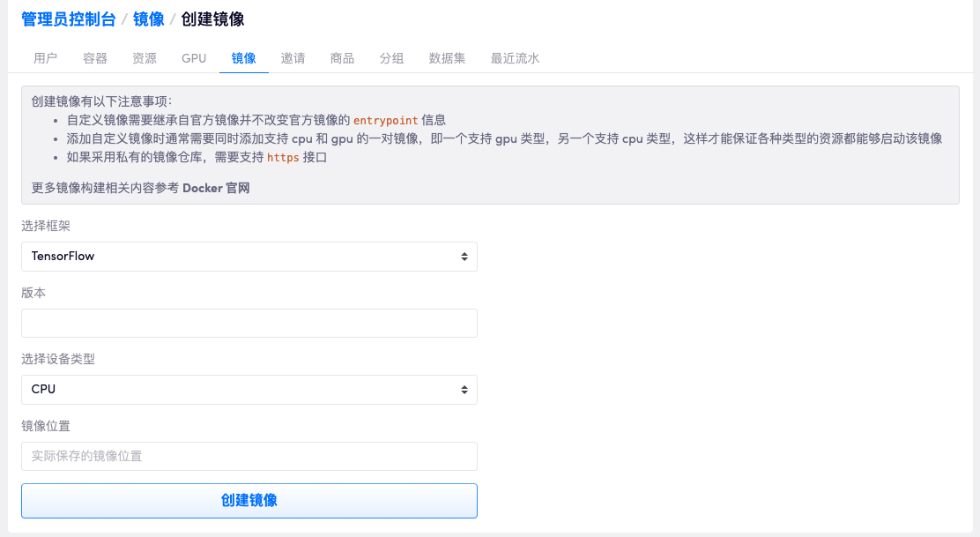980x537 pixels.
Task: Open the 容器 tab
Action: tap(95, 58)
